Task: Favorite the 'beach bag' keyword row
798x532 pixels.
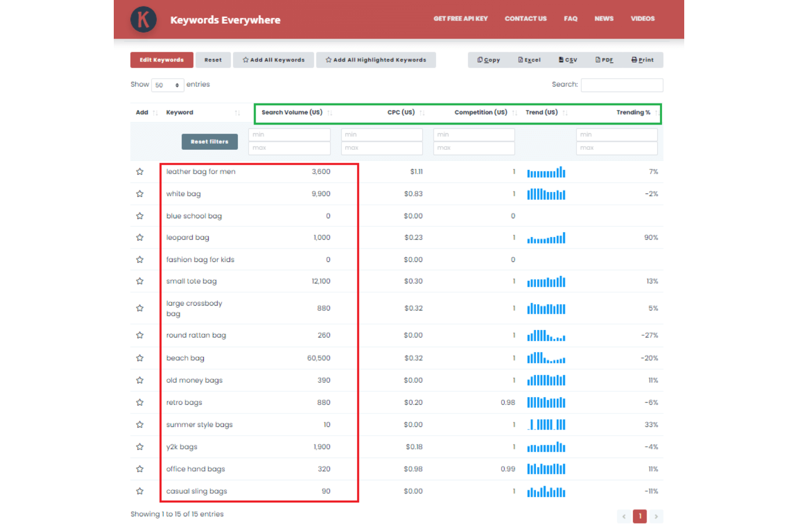Action: point(140,357)
